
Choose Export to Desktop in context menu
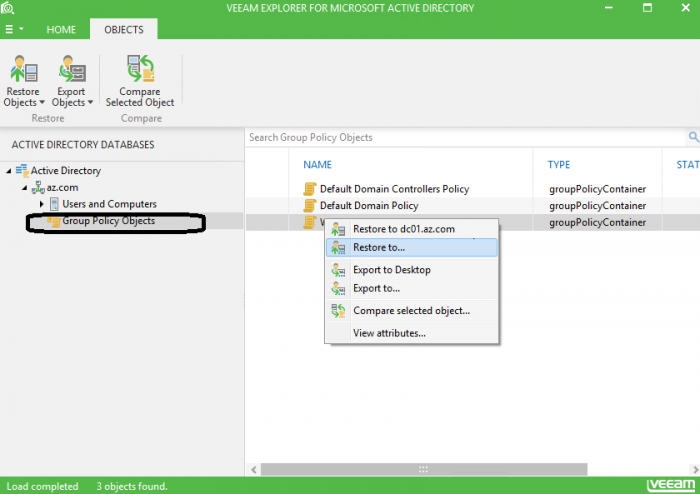(412, 270)
